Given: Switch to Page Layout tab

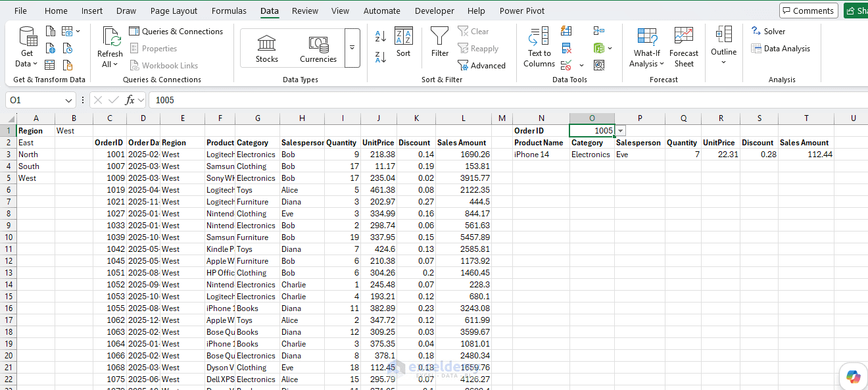Looking at the screenshot, I should [x=174, y=11].
